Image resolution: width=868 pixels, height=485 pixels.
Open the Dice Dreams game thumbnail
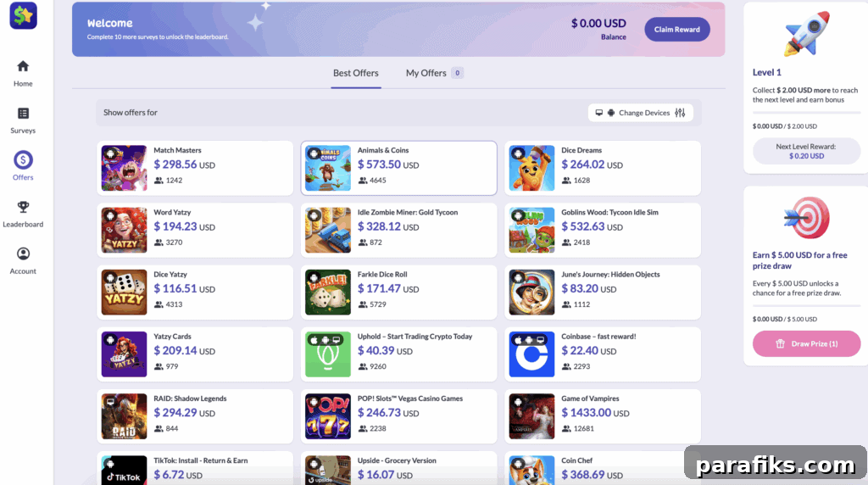[531, 168]
